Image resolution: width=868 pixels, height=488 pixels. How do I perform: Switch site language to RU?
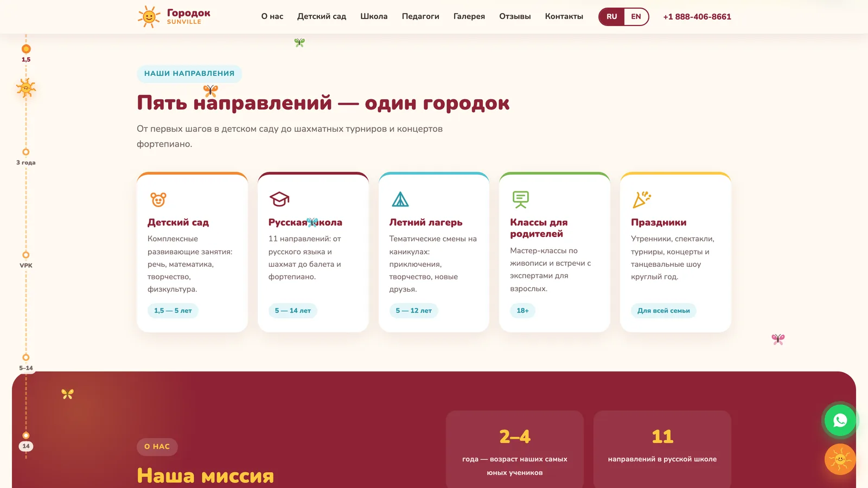click(611, 17)
